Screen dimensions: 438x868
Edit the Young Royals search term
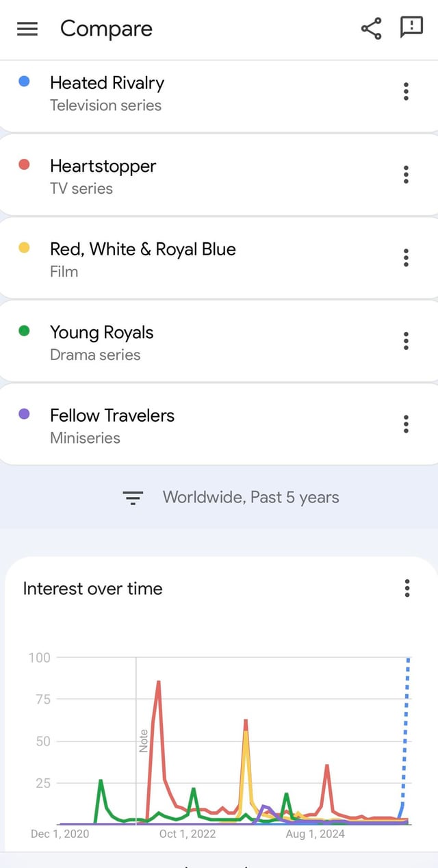click(x=101, y=333)
